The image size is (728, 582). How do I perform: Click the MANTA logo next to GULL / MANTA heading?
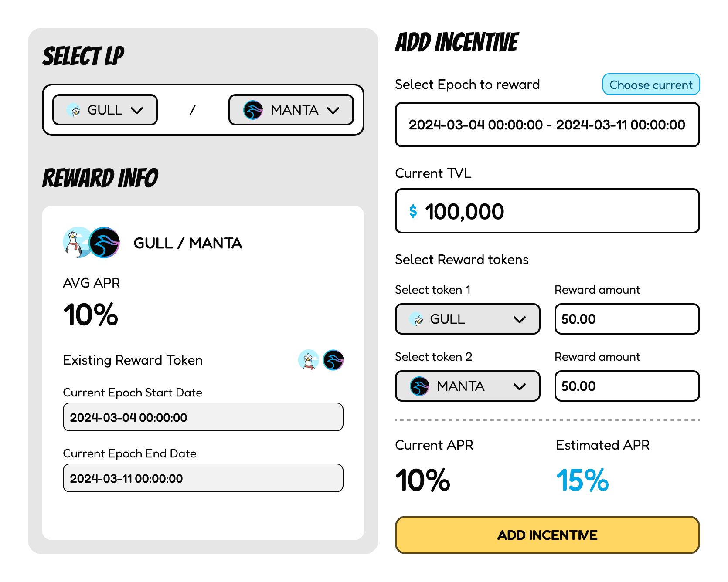pyautogui.click(x=105, y=243)
